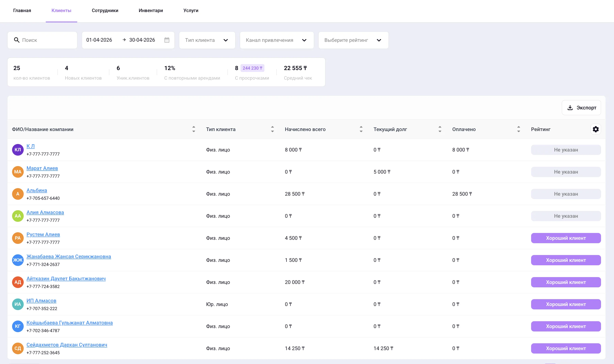614x364 pixels.
Task: Sort the Оплачено column
Action: click(519, 129)
